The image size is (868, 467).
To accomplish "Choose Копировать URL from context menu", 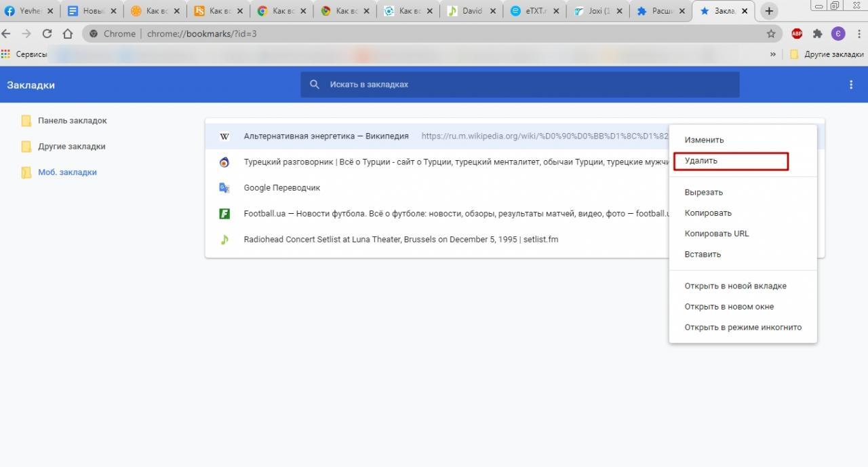I will click(x=743, y=233).
